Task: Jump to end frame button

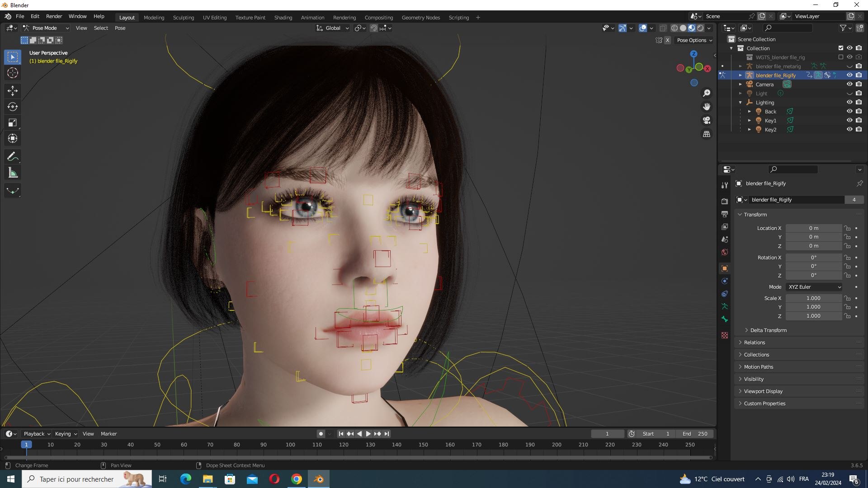Action: pyautogui.click(x=387, y=434)
